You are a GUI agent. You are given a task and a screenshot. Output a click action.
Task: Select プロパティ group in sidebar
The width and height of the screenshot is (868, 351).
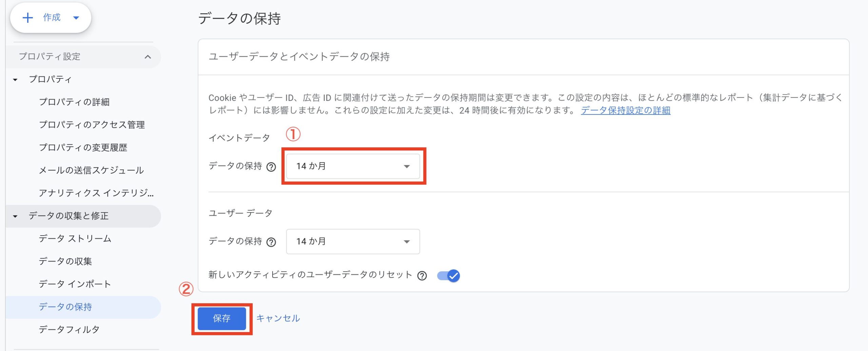[x=50, y=79]
